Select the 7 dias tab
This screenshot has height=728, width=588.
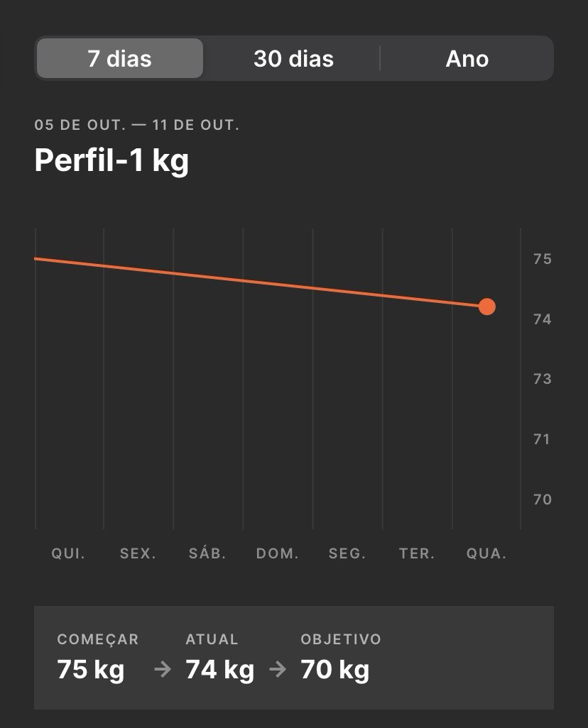[119, 58]
